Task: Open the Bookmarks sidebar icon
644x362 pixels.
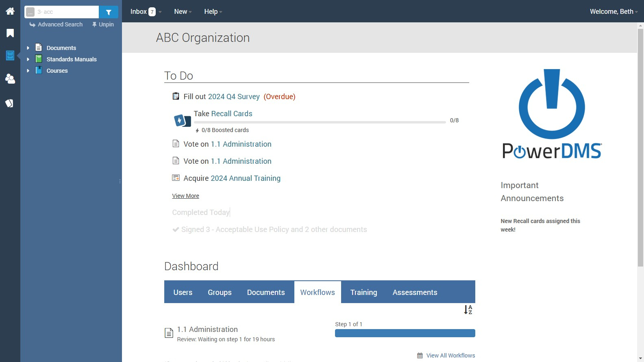Action: tap(10, 33)
